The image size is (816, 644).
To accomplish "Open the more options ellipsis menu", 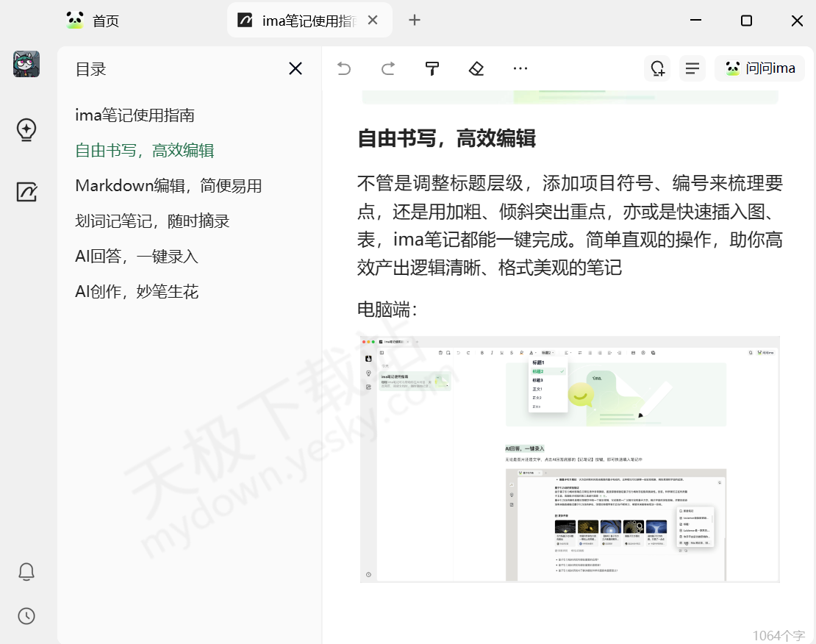I will tap(520, 69).
